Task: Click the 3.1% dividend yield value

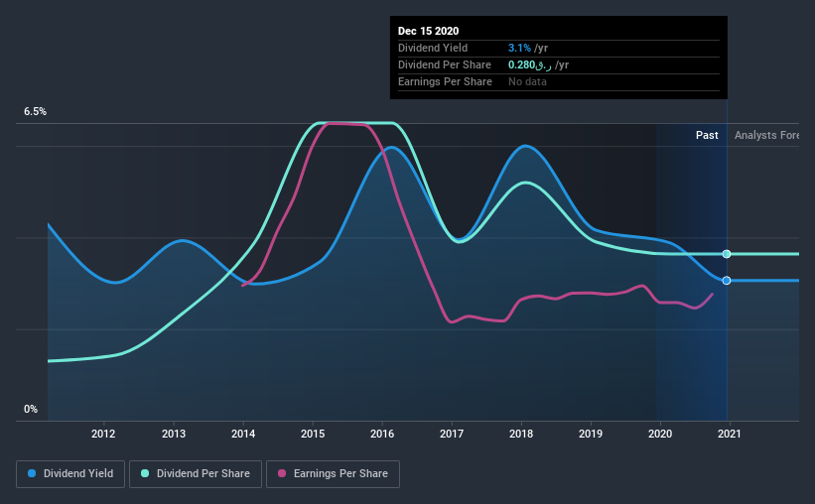Action: [x=520, y=48]
